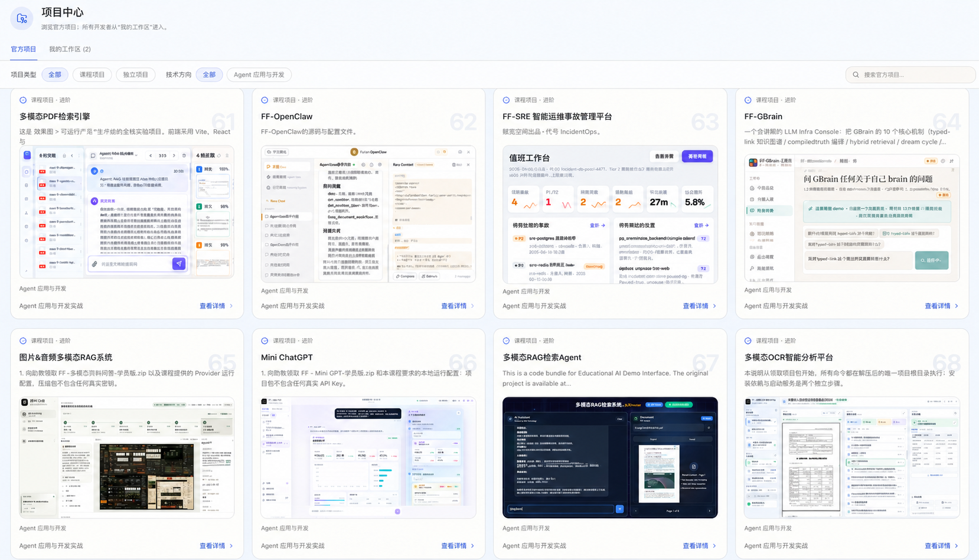979x560 pixels.
Task: Open the FF-GBrain preview thumbnail
Action: (x=852, y=218)
